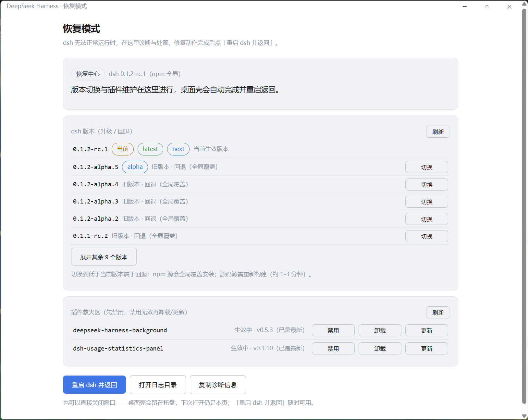This screenshot has height=420, width=528.
Task: Click the 恢复中心 badge
Action: pyautogui.click(x=88, y=74)
